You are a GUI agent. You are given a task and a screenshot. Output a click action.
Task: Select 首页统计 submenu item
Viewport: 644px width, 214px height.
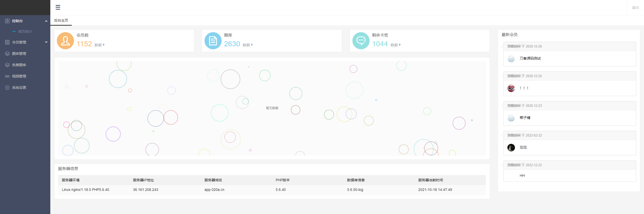tap(25, 31)
